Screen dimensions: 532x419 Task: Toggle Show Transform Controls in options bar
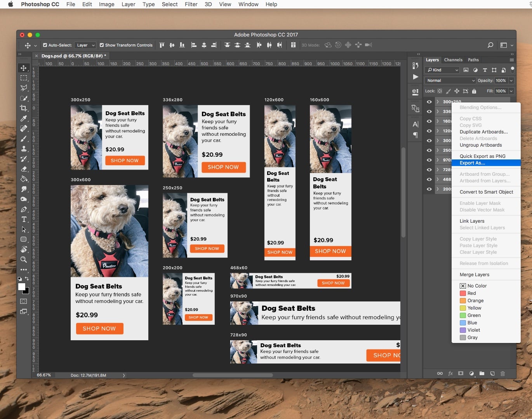[102, 45]
